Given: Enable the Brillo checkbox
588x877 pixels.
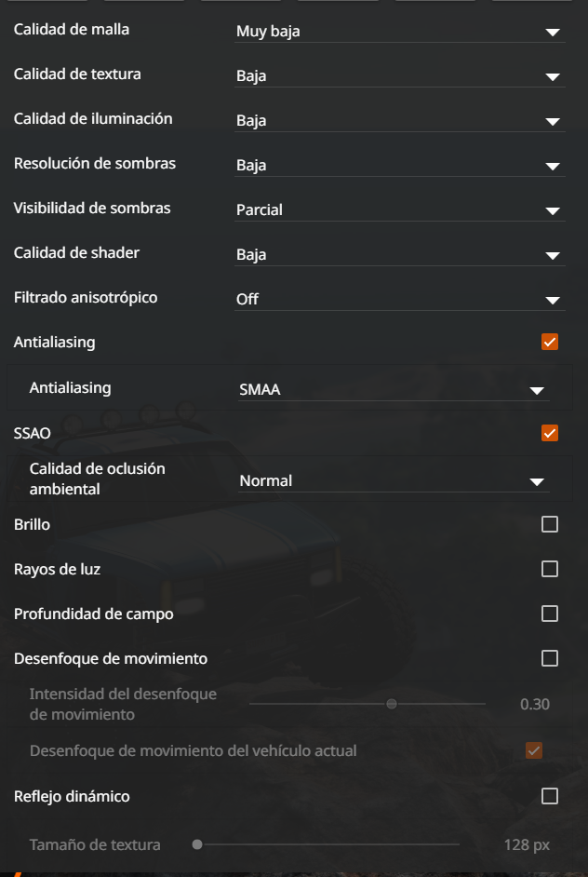Looking at the screenshot, I should pyautogui.click(x=550, y=524).
